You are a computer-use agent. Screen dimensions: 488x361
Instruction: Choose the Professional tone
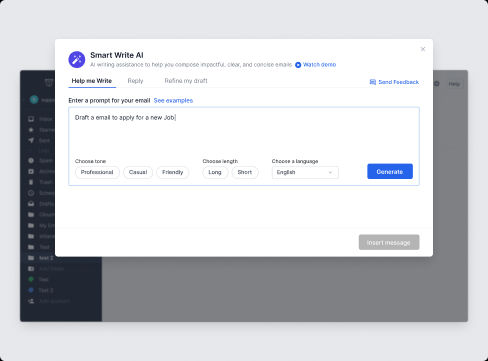pos(97,172)
